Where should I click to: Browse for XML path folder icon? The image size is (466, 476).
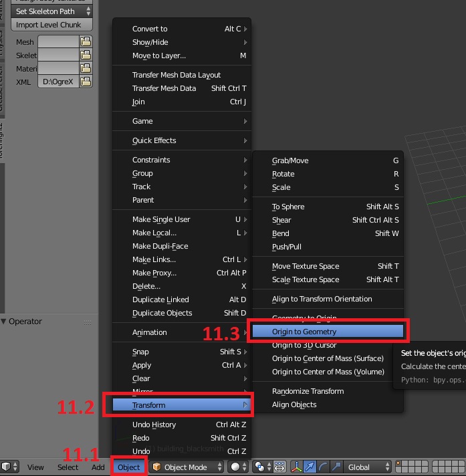click(x=86, y=82)
